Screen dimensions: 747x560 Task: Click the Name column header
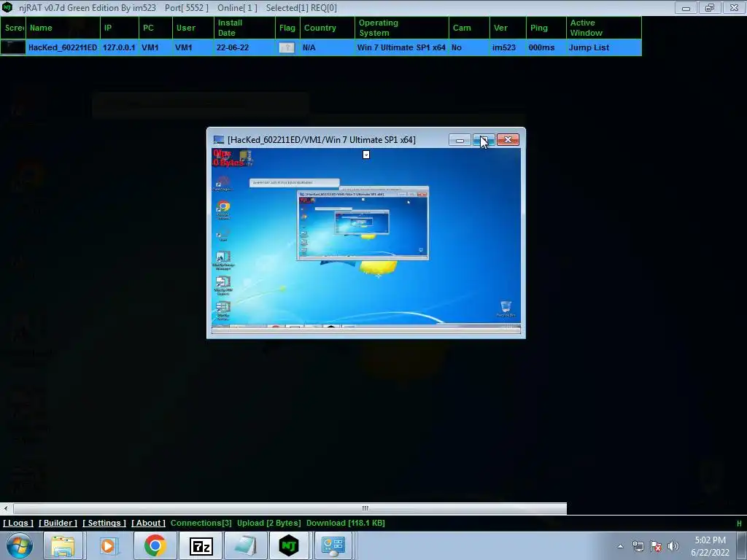click(x=63, y=28)
